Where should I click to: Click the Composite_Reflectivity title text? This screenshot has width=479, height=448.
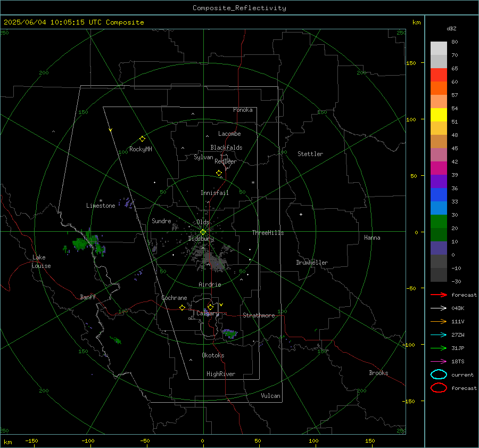click(x=240, y=8)
